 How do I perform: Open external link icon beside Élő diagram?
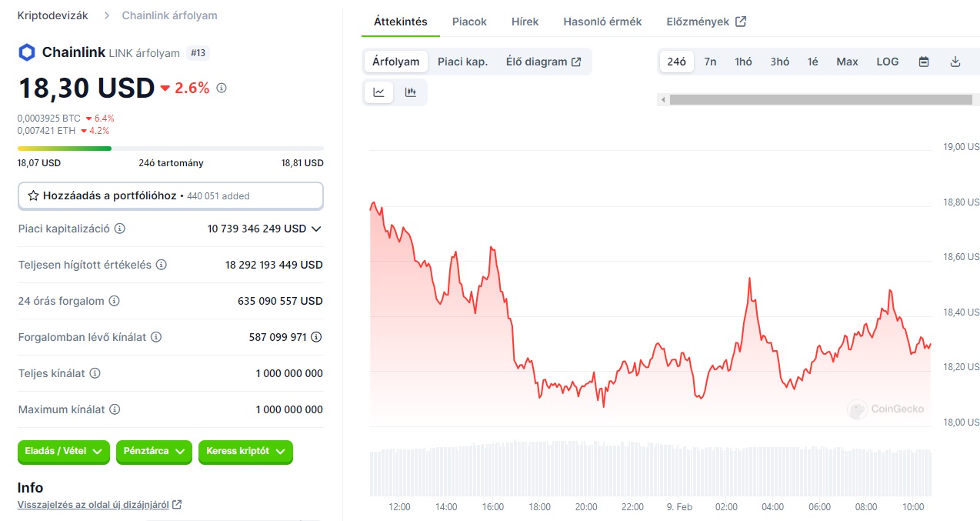(x=576, y=62)
